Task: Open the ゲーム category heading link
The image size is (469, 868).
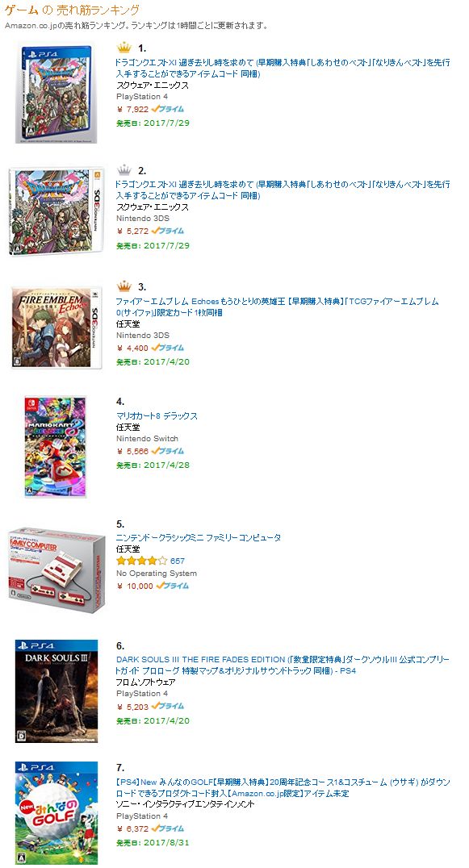Action: click(22, 10)
